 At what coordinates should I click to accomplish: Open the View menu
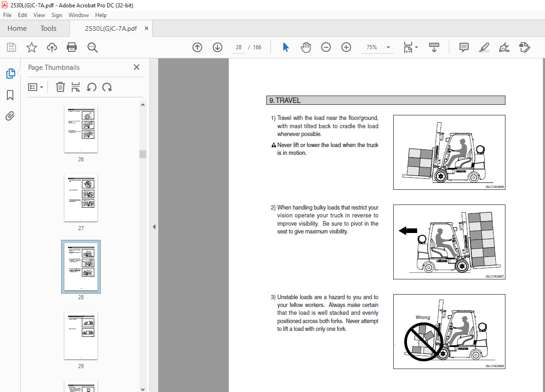tap(39, 15)
